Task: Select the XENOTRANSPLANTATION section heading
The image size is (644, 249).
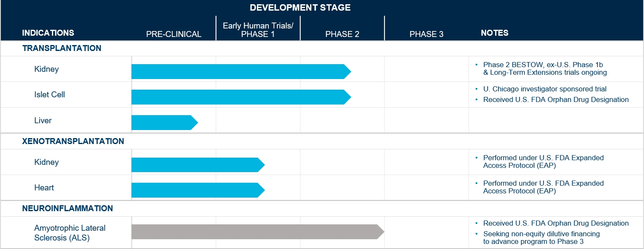Action: point(73,141)
